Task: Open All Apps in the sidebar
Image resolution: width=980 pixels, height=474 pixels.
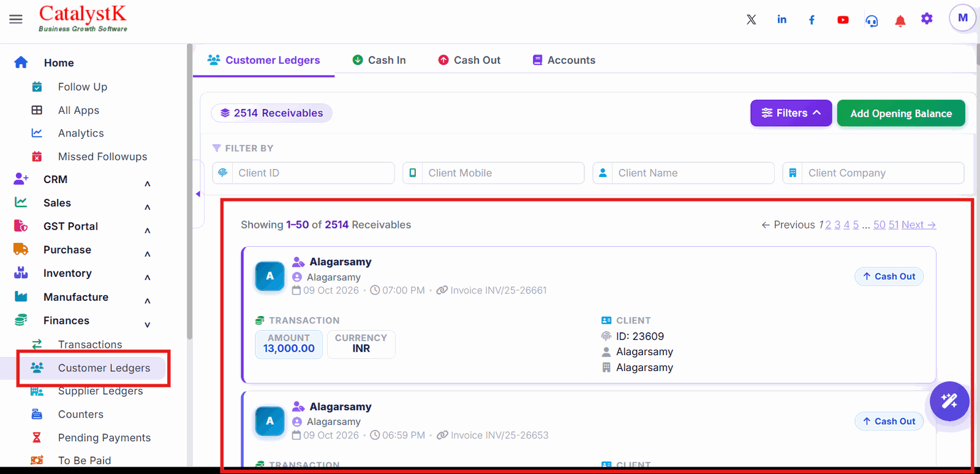Action: [78, 110]
